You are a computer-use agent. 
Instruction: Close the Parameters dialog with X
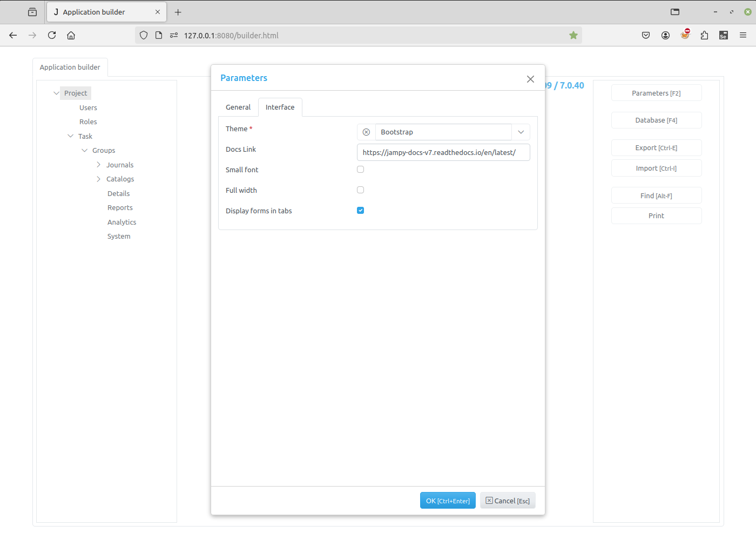[530, 79]
